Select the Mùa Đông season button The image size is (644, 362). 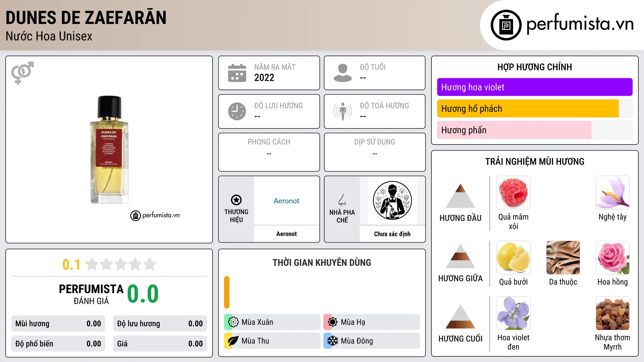pyautogui.click(x=372, y=341)
